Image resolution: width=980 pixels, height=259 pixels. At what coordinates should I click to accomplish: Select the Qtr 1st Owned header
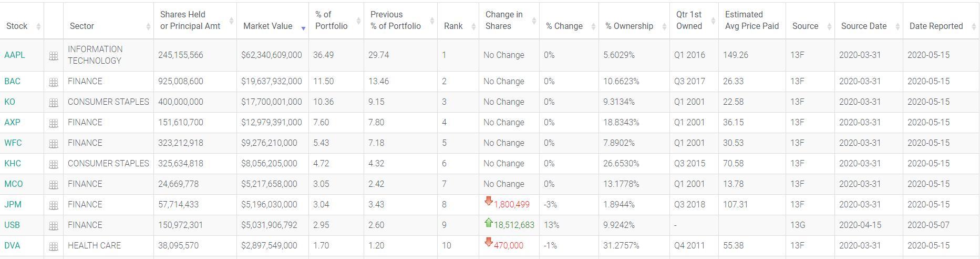[689, 20]
